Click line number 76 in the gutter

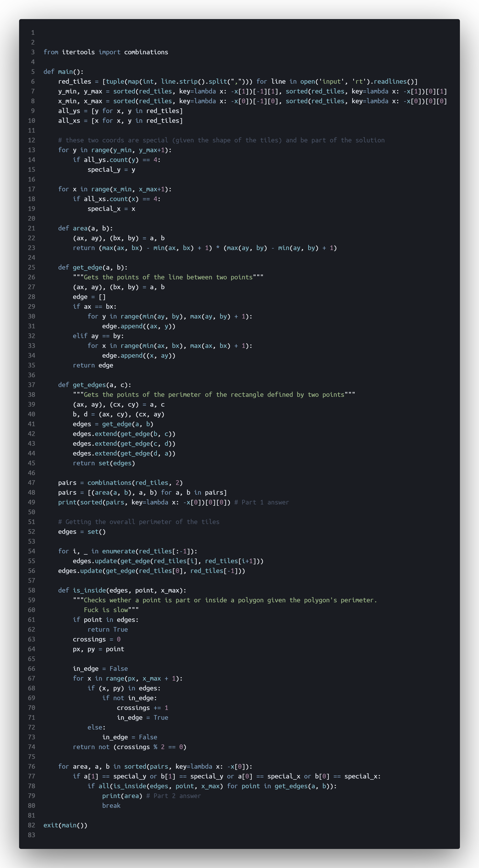31,766
